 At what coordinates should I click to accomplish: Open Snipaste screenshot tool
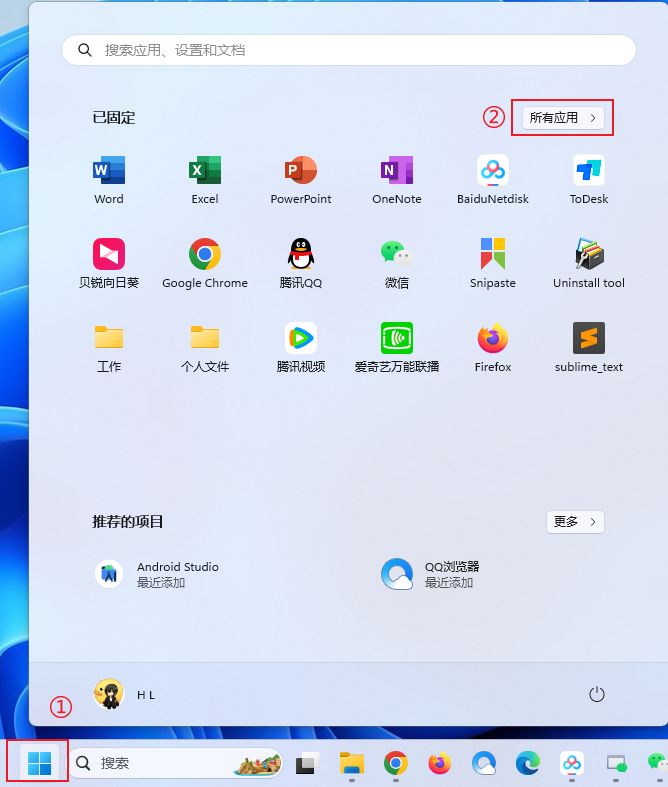pyautogui.click(x=493, y=264)
